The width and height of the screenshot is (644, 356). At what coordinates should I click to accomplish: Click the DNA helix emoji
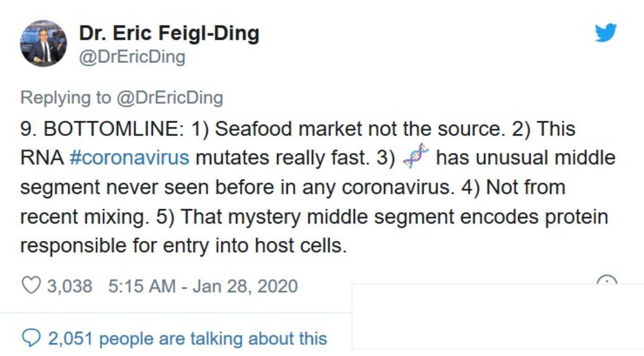(x=415, y=157)
